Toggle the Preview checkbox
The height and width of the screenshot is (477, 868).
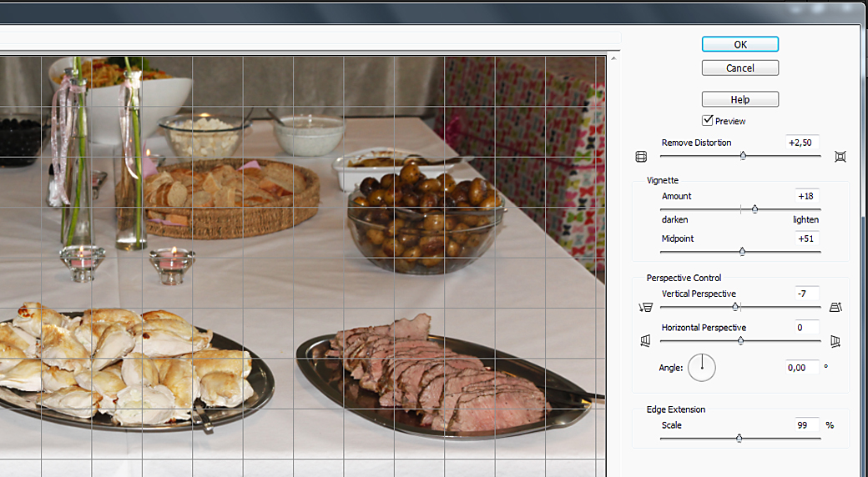coord(708,121)
